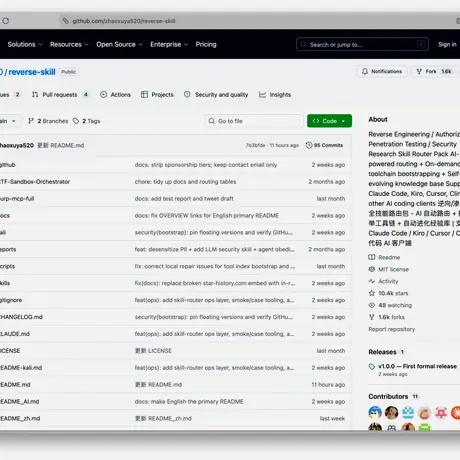Click the Projects table icon
This screenshot has width=460, height=460.
(x=144, y=95)
